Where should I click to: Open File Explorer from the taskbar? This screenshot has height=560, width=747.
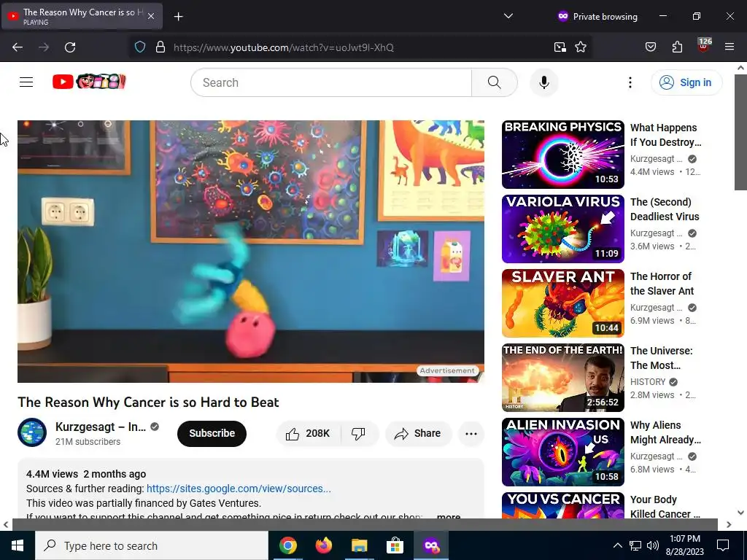coord(359,545)
